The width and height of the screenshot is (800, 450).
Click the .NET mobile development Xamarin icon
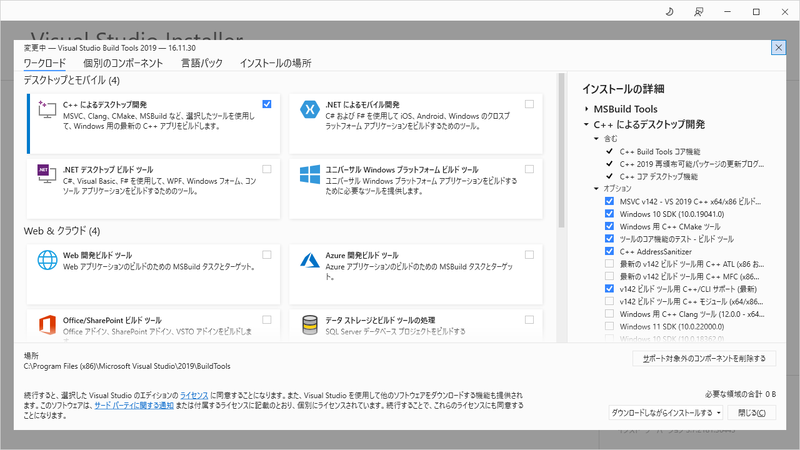(310, 109)
